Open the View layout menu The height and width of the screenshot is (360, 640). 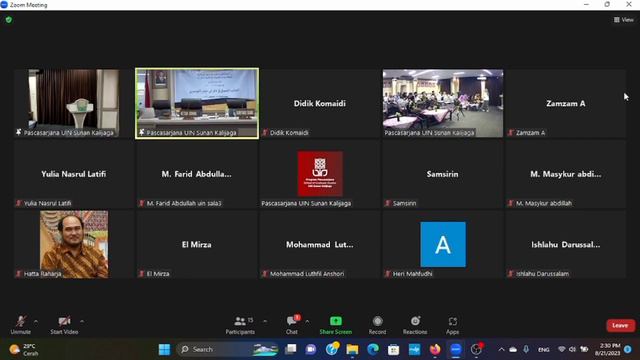click(x=624, y=20)
